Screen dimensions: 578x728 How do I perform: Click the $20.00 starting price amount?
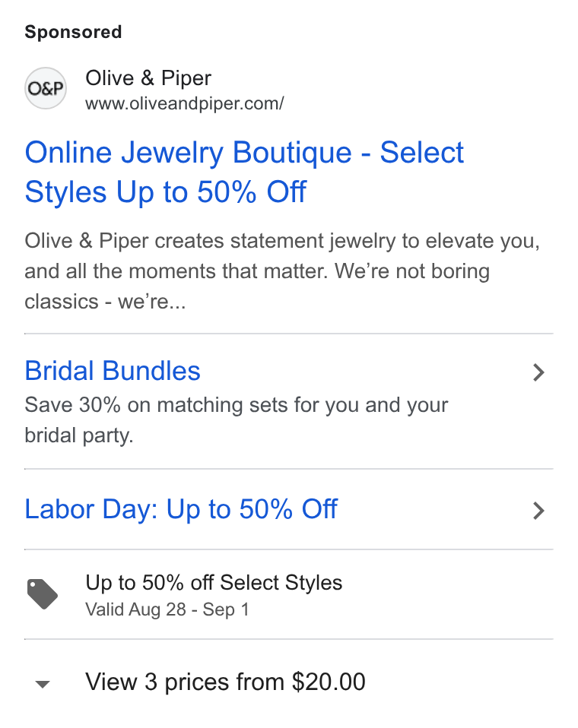coord(329,682)
